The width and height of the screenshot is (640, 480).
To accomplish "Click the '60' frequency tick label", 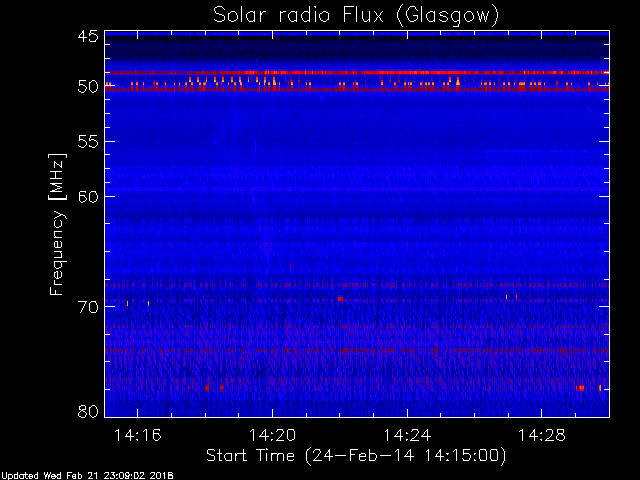I will [88, 197].
